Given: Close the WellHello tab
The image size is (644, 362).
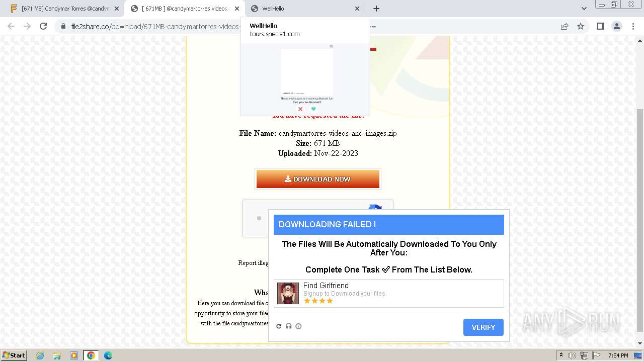Looking at the screenshot, I should click(x=357, y=9).
